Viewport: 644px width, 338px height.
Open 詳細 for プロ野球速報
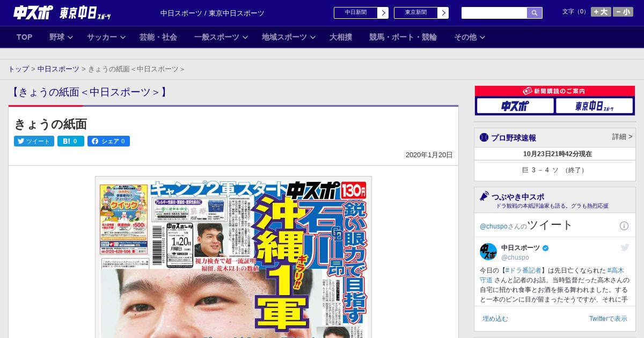click(x=622, y=137)
